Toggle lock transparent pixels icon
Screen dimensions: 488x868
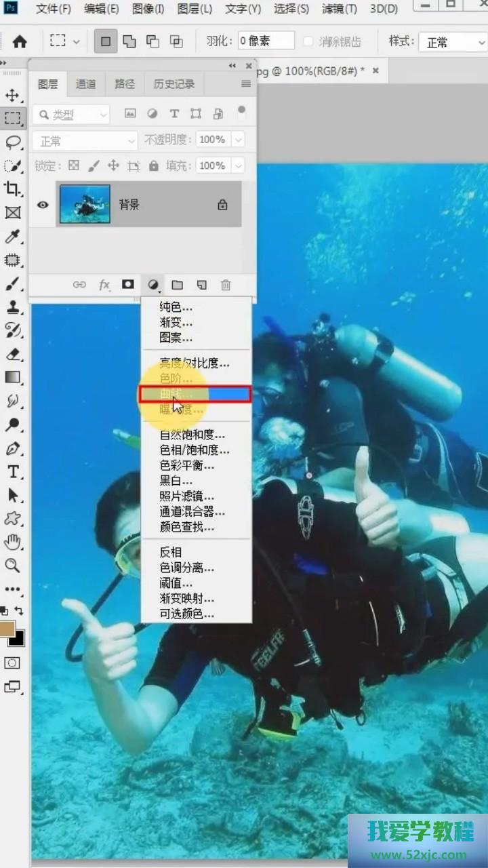(74, 165)
